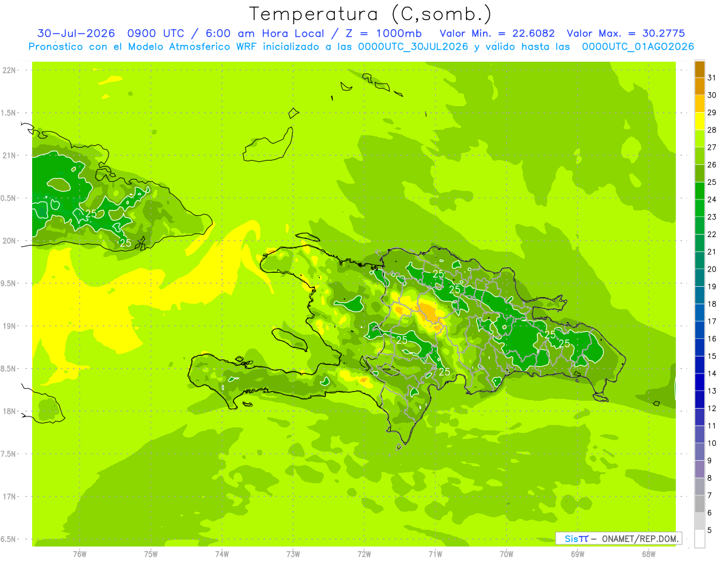Click the 'Valor Max. = 30.2775' readout

pos(627,33)
